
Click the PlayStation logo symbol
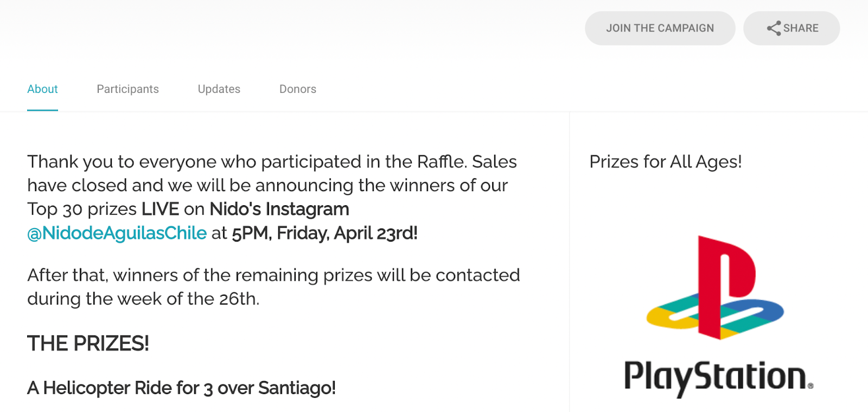pos(715,288)
